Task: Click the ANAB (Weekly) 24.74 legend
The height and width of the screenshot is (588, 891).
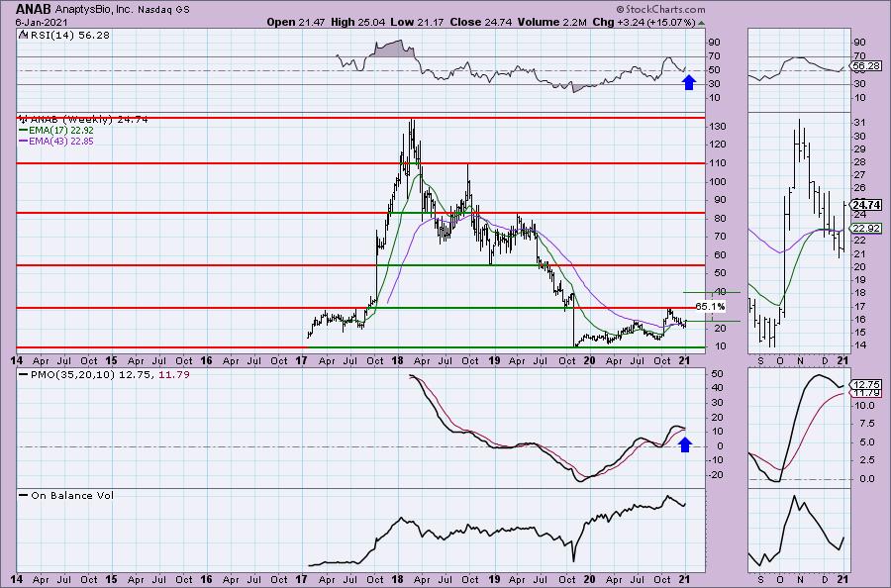Action: point(83,120)
